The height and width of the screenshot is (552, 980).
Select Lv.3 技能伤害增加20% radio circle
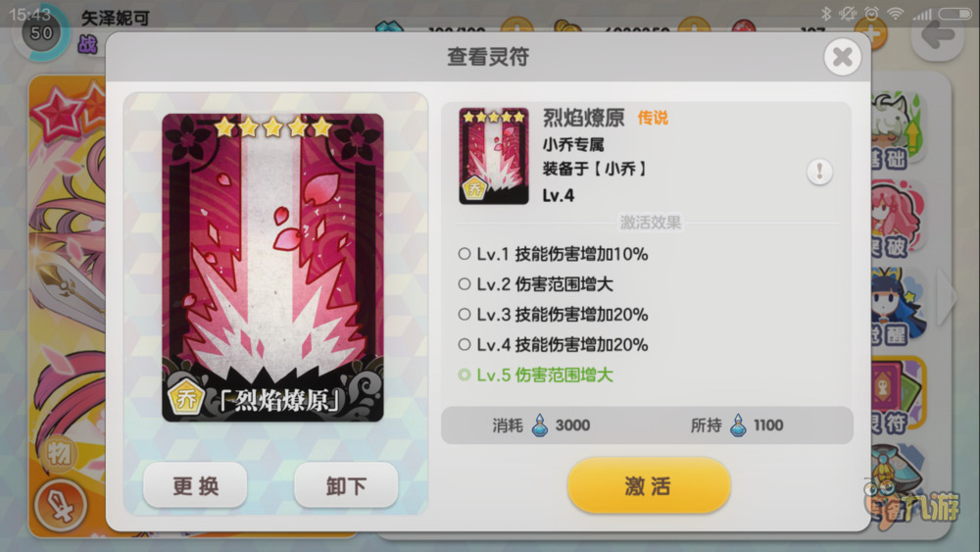pyautogui.click(x=464, y=314)
